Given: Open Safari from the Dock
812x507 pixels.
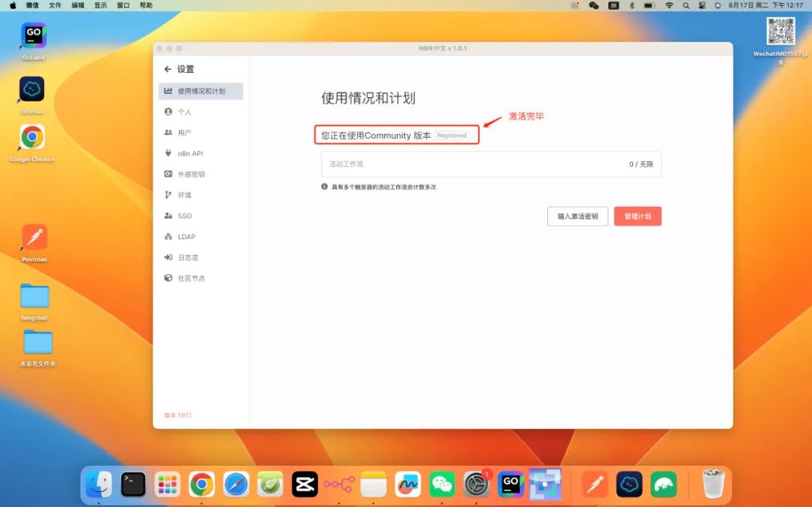Looking at the screenshot, I should coord(236,484).
